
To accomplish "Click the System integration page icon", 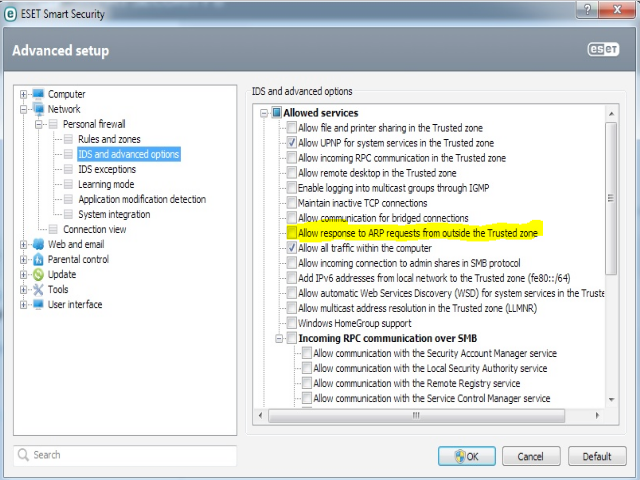I will click(68, 214).
